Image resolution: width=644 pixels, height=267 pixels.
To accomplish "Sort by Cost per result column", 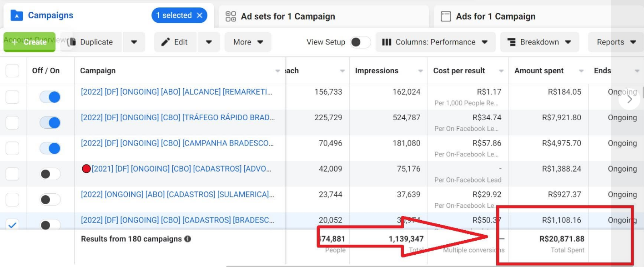I will 459,71.
